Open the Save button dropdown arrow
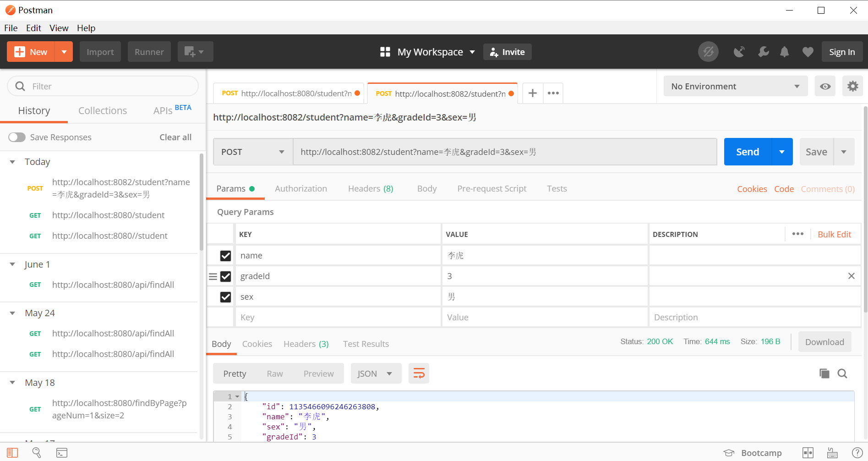Screen dimensions: 868x461 (x=844, y=152)
